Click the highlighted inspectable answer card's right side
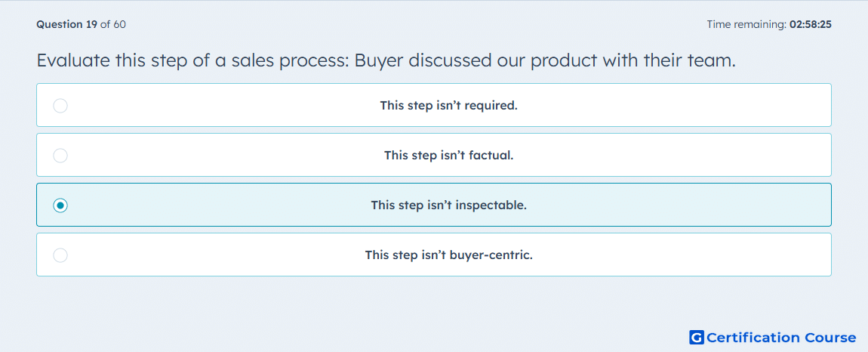This screenshot has height=352, width=868. pyautogui.click(x=692, y=205)
